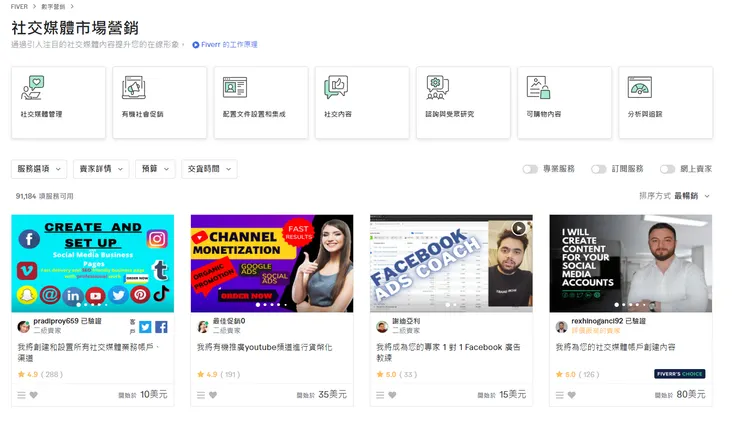Expand the 賣家詳情 filter dropdown

tap(101, 169)
